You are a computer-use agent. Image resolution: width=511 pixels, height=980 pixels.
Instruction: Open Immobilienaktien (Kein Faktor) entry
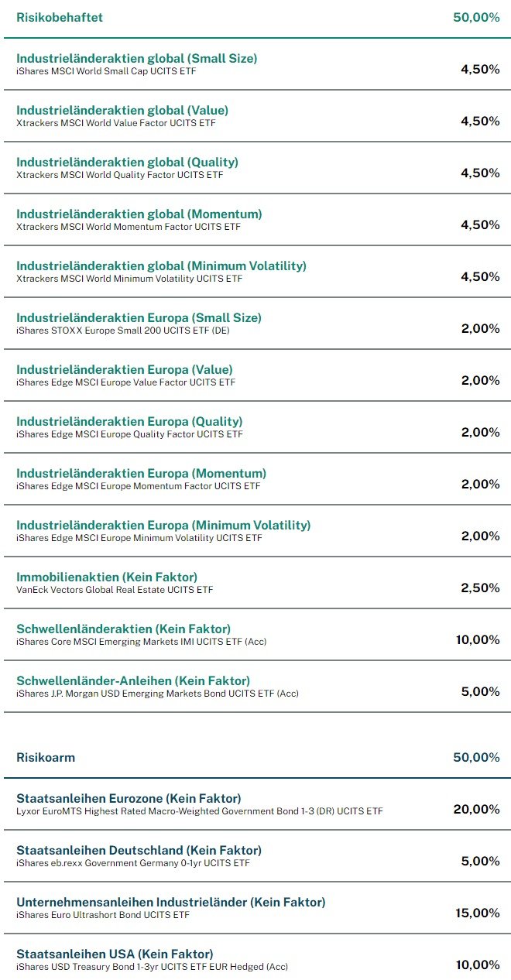pyautogui.click(x=107, y=577)
